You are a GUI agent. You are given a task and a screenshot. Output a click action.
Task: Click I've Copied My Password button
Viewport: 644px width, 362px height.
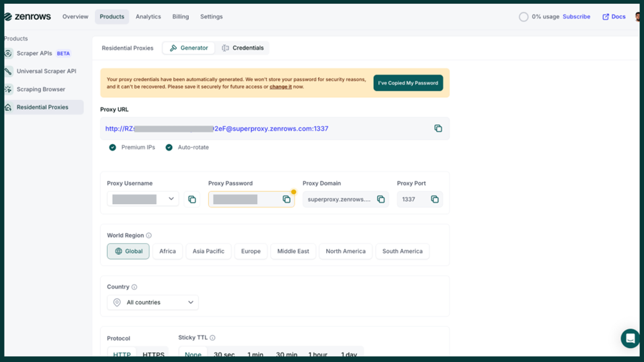point(408,83)
